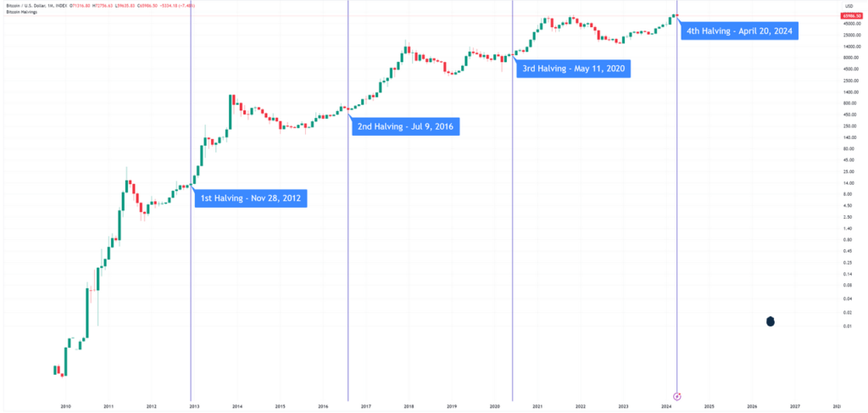Click the 2022 label on the time axis
This screenshot has width=868, height=413.
click(x=580, y=407)
